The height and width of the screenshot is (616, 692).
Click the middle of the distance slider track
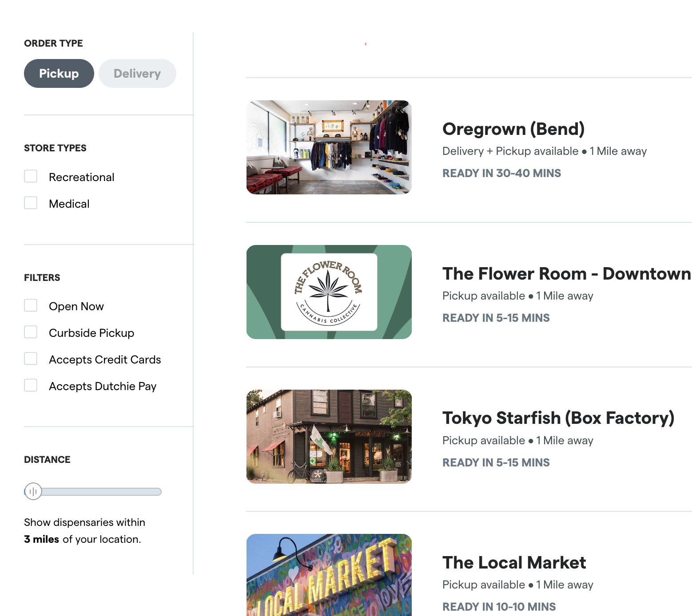click(93, 492)
